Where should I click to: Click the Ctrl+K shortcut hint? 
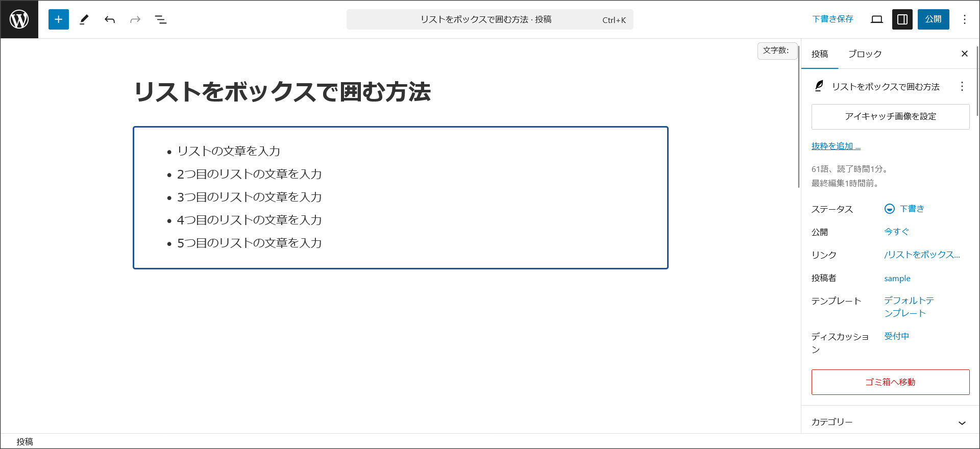[614, 20]
